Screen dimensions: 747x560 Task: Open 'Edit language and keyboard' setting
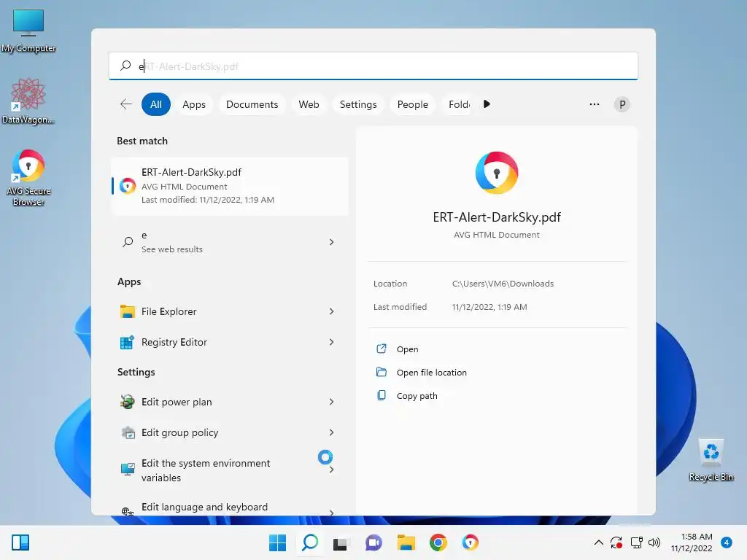click(229, 507)
